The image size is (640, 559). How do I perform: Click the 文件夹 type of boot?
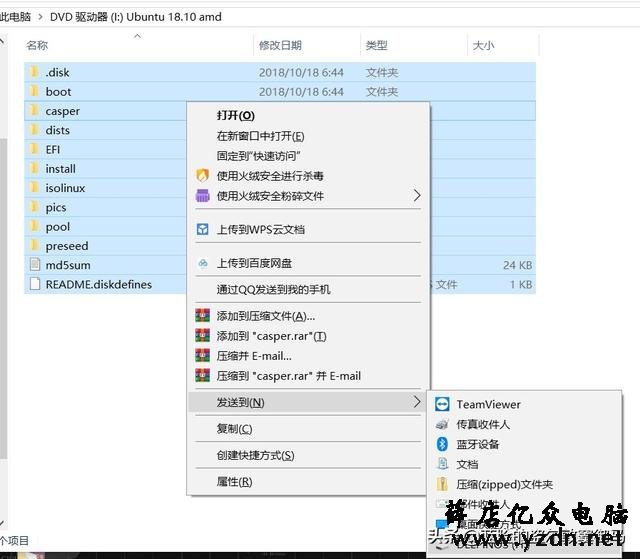(x=382, y=92)
